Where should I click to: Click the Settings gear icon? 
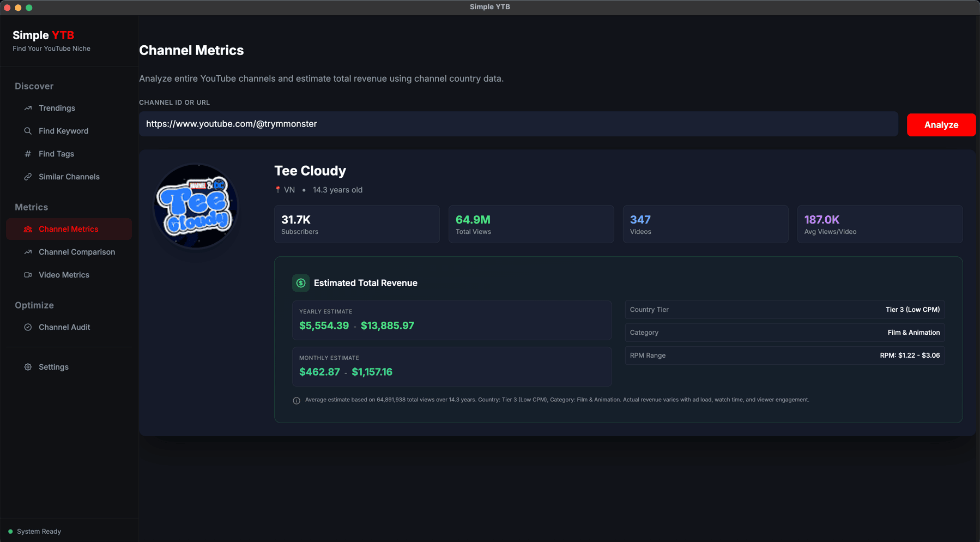[28, 367]
